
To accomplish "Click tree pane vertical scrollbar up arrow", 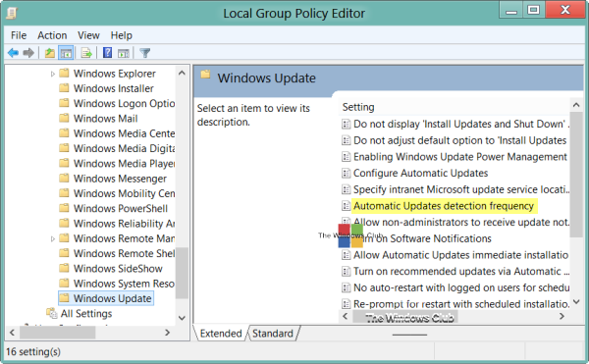I will click(182, 73).
